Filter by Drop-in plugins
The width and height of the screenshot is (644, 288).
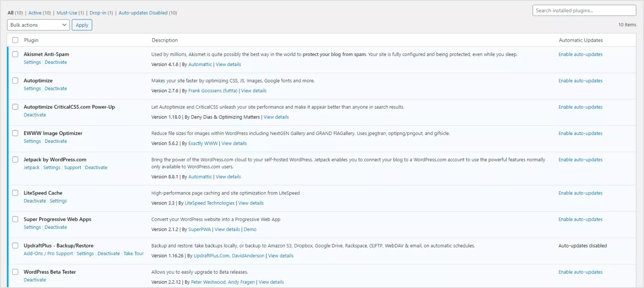(98, 13)
